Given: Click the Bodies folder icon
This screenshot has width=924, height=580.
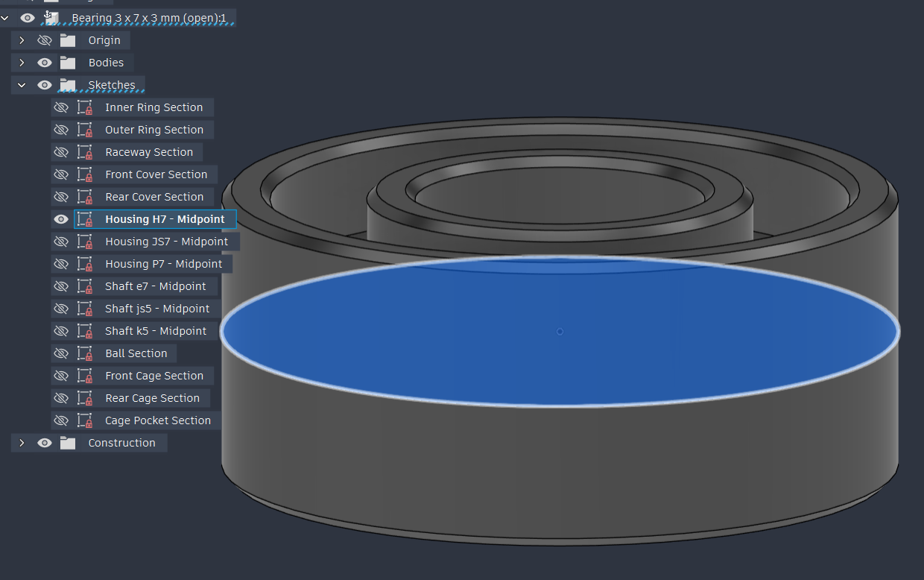Looking at the screenshot, I should (68, 63).
